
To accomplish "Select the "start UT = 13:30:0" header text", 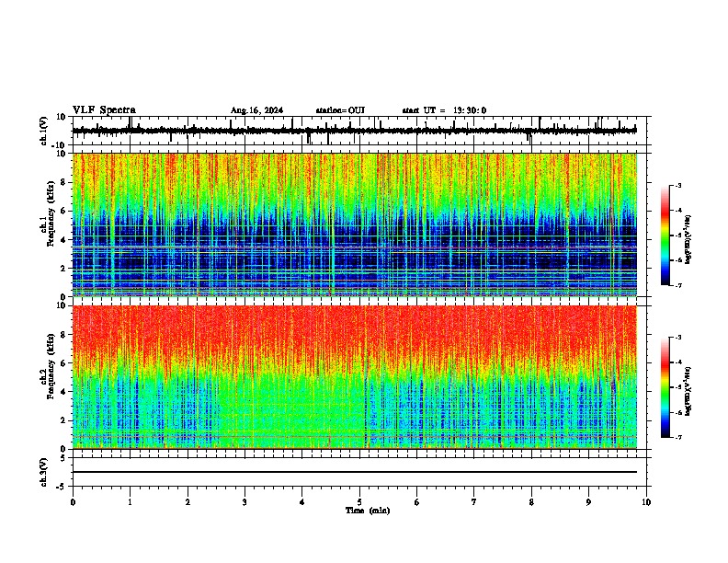I will (444, 110).
